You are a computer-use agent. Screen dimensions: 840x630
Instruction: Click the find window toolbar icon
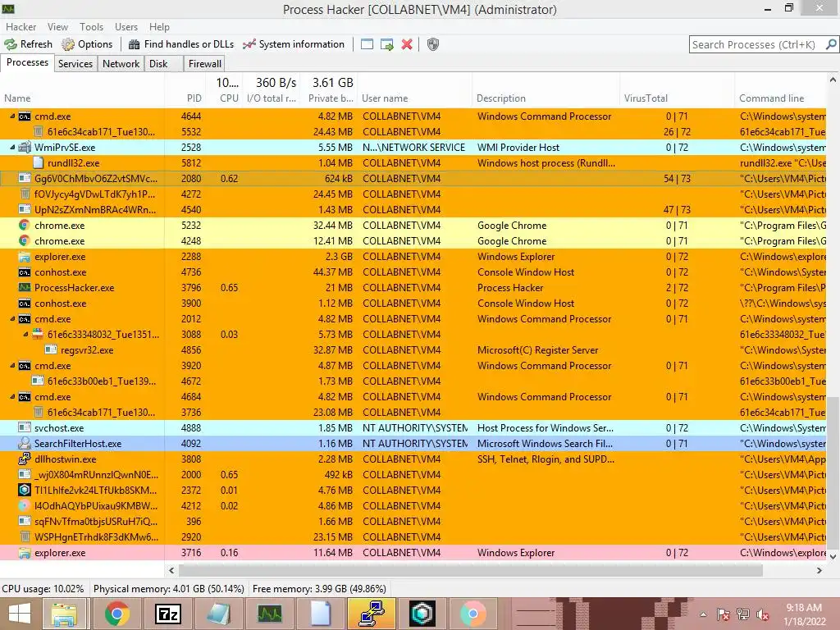(367, 44)
